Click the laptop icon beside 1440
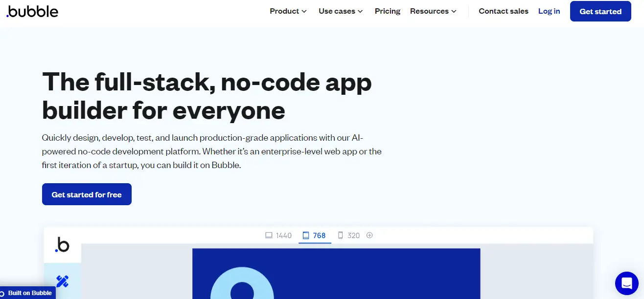Image resolution: width=644 pixels, height=299 pixels. point(269,235)
